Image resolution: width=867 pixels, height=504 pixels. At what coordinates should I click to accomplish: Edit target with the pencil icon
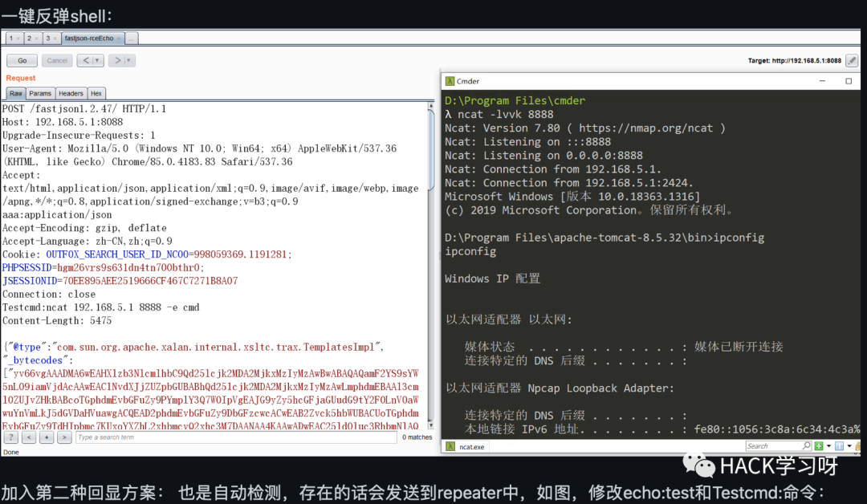pos(852,61)
